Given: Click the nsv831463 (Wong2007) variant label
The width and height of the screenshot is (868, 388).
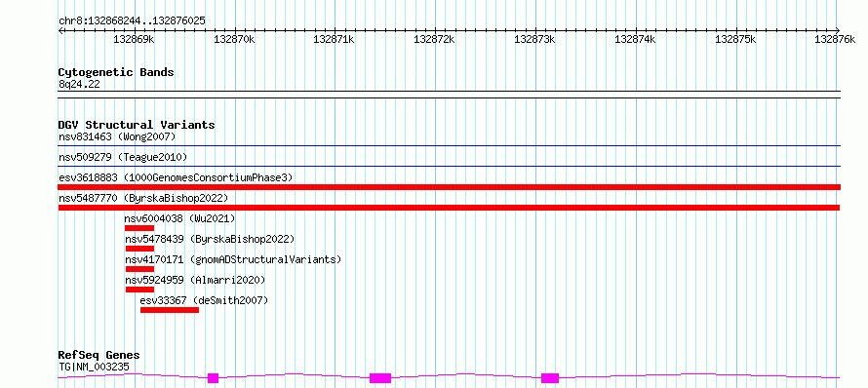Looking at the screenshot, I should click(x=117, y=136).
